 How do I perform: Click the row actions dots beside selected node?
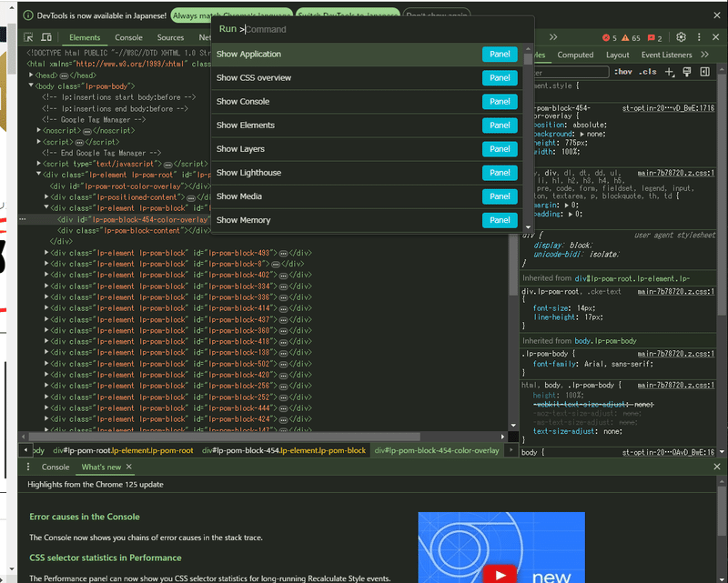tap(22, 219)
